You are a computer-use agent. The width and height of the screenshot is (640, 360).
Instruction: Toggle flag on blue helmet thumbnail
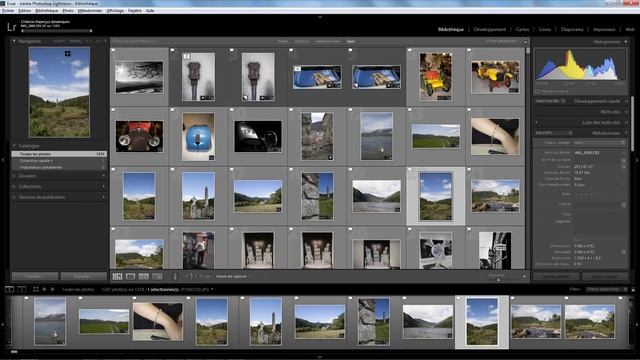(x=173, y=110)
